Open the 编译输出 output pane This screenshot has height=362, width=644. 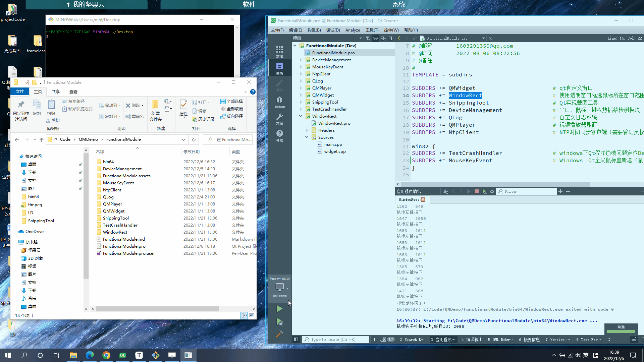(x=472, y=340)
